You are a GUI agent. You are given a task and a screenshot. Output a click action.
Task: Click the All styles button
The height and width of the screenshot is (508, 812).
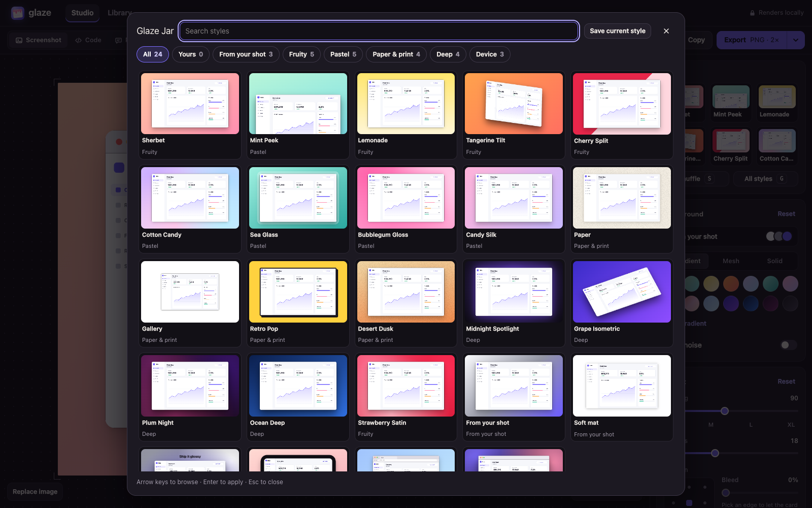pyautogui.click(x=765, y=179)
